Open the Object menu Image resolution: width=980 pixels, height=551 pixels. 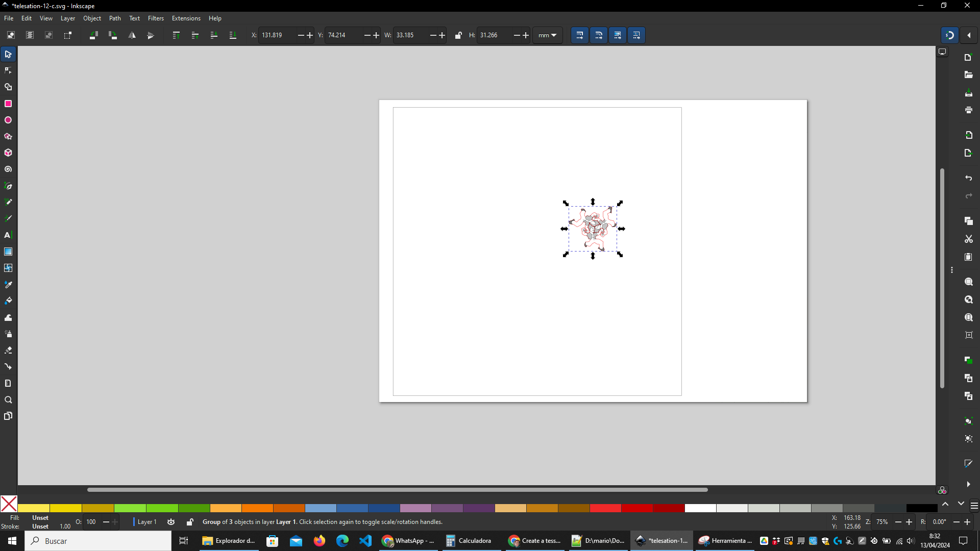tap(91, 18)
